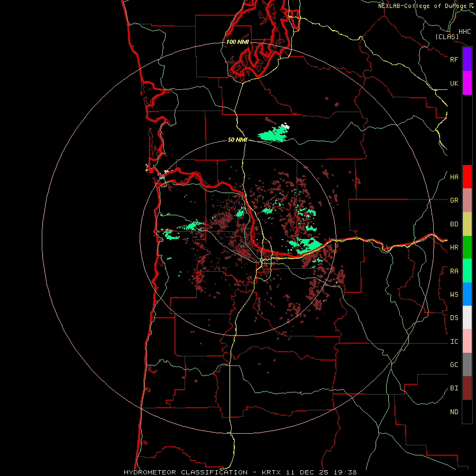Click the RA legend label
476x476 pixels.
pyautogui.click(x=454, y=271)
